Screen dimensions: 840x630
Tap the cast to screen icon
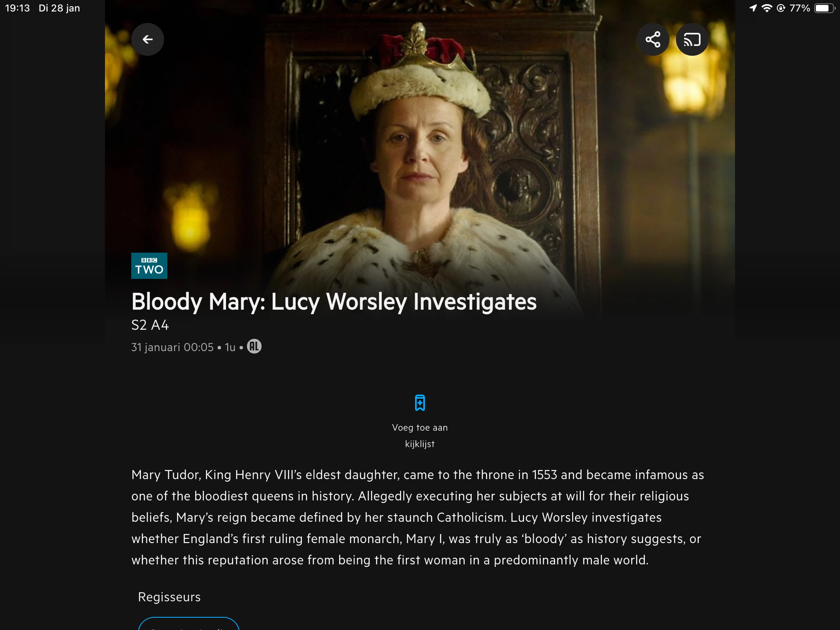692,39
